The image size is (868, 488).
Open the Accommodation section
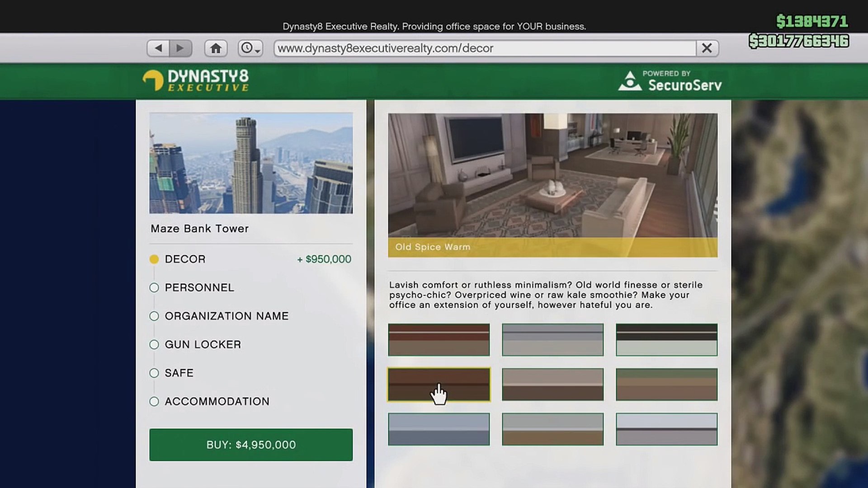point(154,401)
